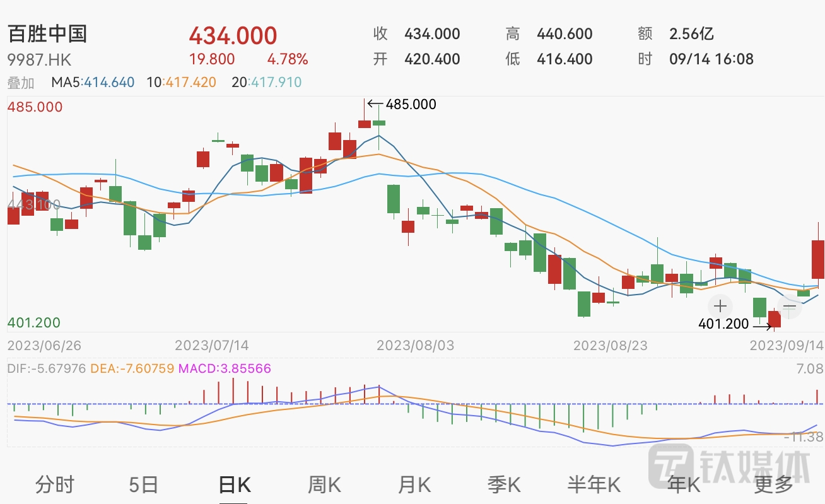Click the stock name 百胜中国
This screenshot has width=825, height=504.
point(47,34)
